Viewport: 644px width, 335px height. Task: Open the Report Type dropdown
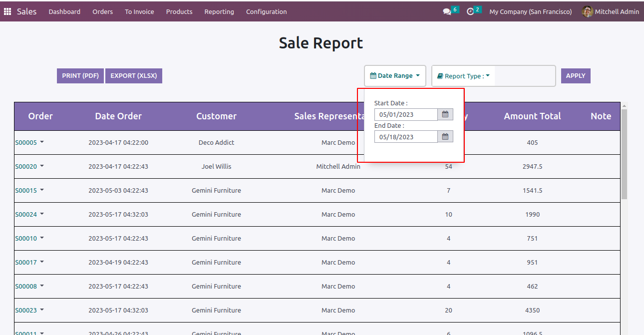point(463,76)
